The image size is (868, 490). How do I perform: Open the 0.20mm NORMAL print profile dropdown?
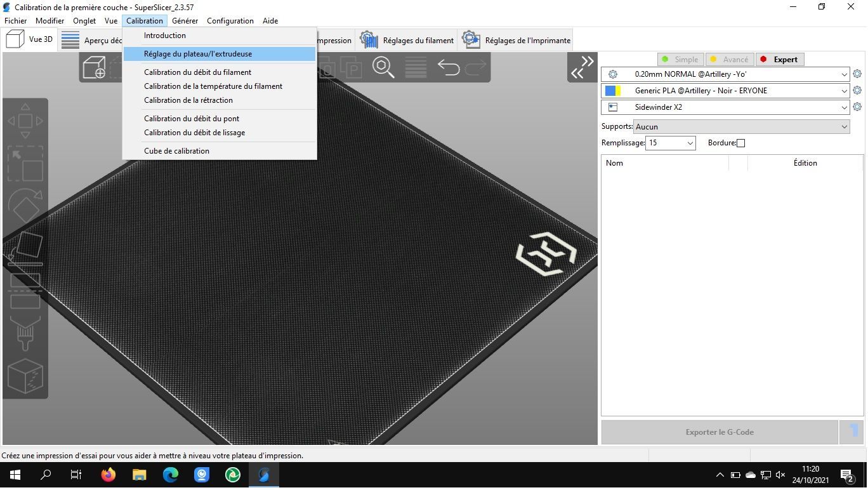tap(725, 74)
